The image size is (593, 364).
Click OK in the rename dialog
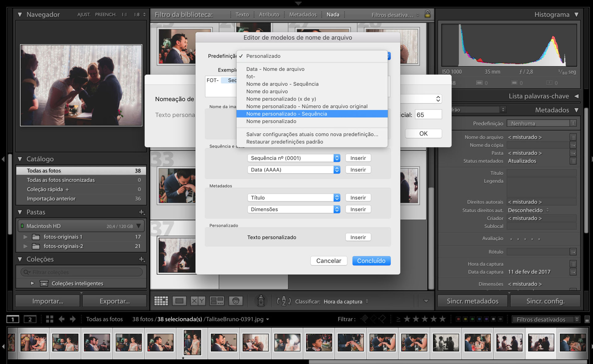click(423, 134)
